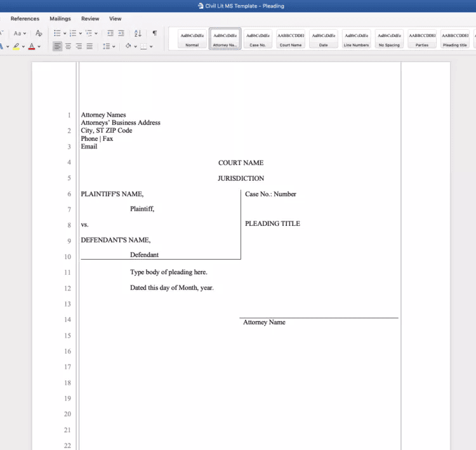Apply yellow text highlight color
Image resolution: width=476 pixels, height=450 pixels.
17,46
